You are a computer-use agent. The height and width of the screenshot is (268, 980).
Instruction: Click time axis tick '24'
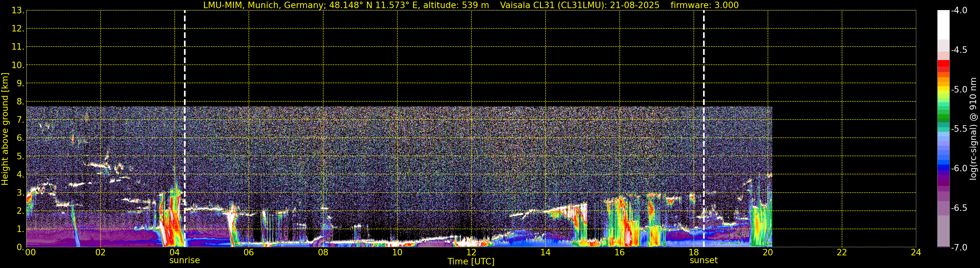tap(916, 252)
